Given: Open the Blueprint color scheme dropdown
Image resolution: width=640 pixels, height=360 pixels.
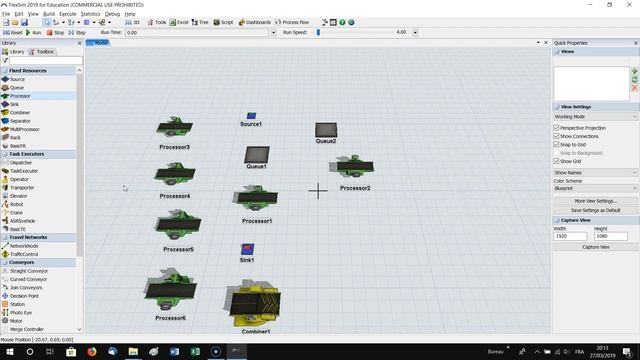Looking at the screenshot, I should 596,189.
